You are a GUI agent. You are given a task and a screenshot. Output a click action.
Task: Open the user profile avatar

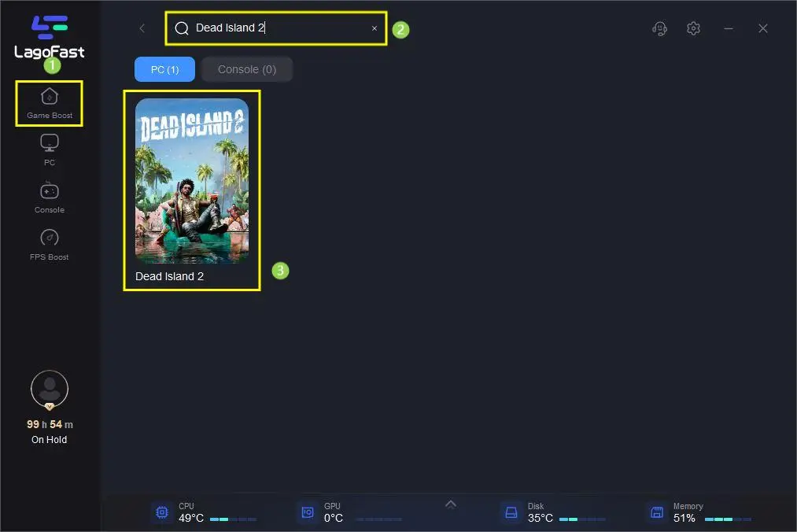point(50,389)
